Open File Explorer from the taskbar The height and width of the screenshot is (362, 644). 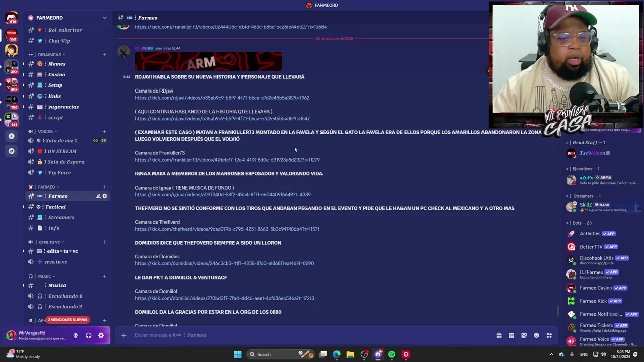(x=350, y=354)
